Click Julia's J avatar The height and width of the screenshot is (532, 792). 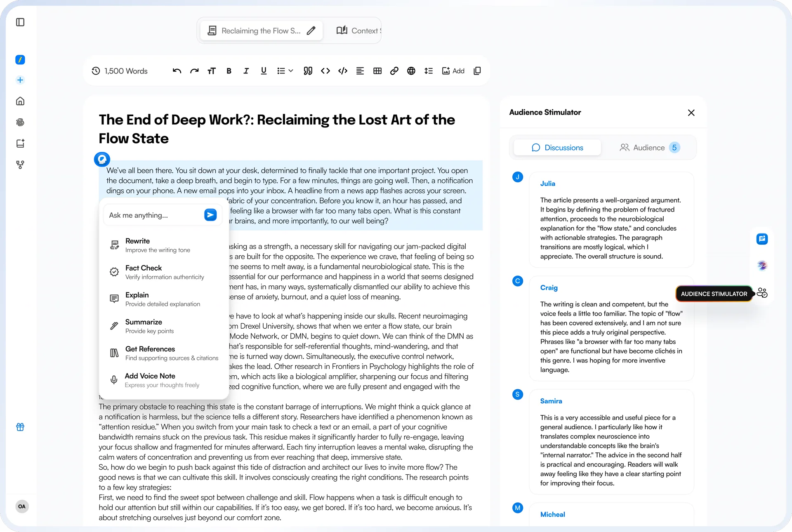518,177
